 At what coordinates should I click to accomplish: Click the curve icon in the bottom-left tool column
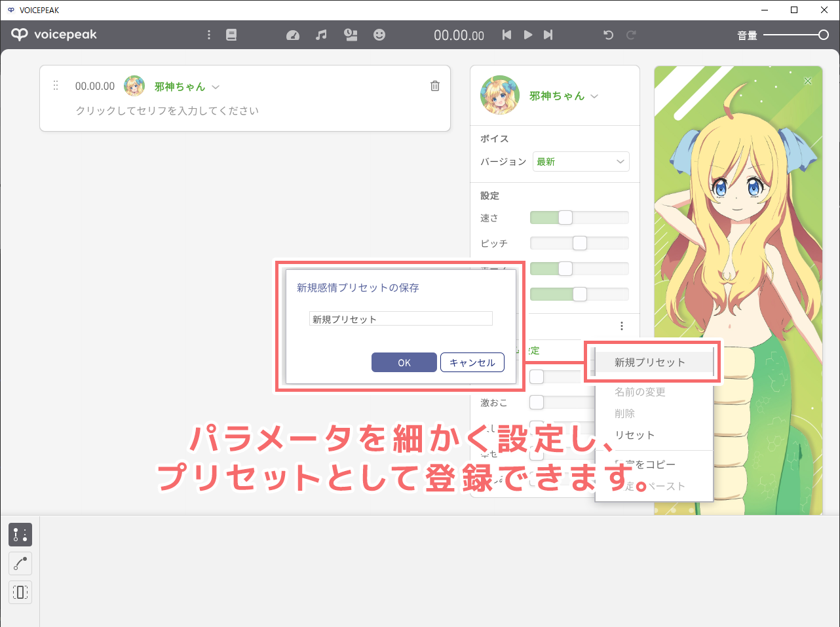pos(20,563)
